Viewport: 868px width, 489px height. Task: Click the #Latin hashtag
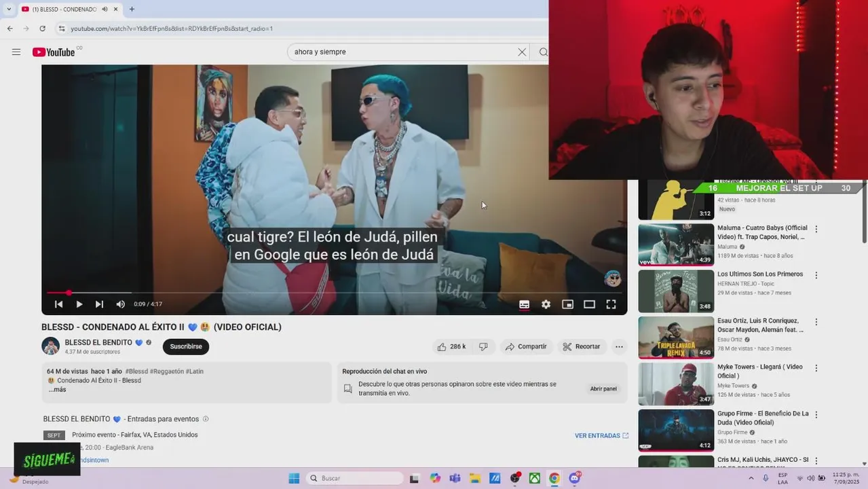coord(195,372)
